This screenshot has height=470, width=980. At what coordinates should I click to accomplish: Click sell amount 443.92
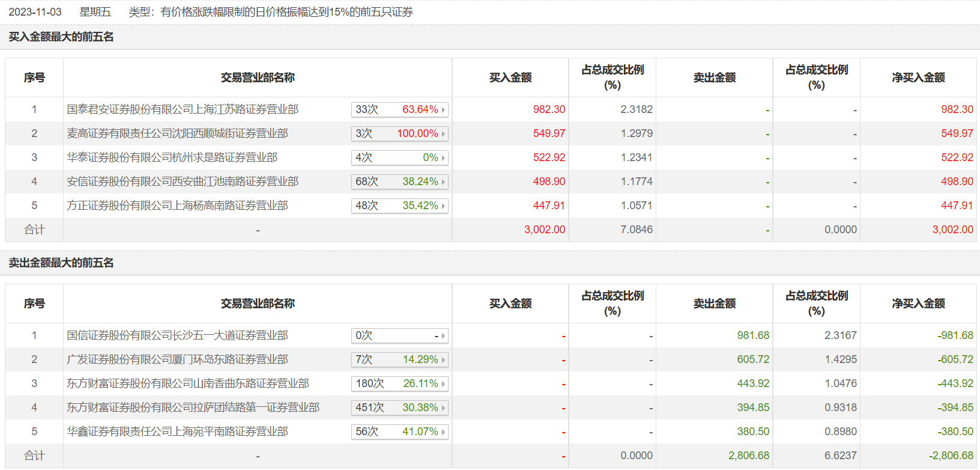(753, 383)
